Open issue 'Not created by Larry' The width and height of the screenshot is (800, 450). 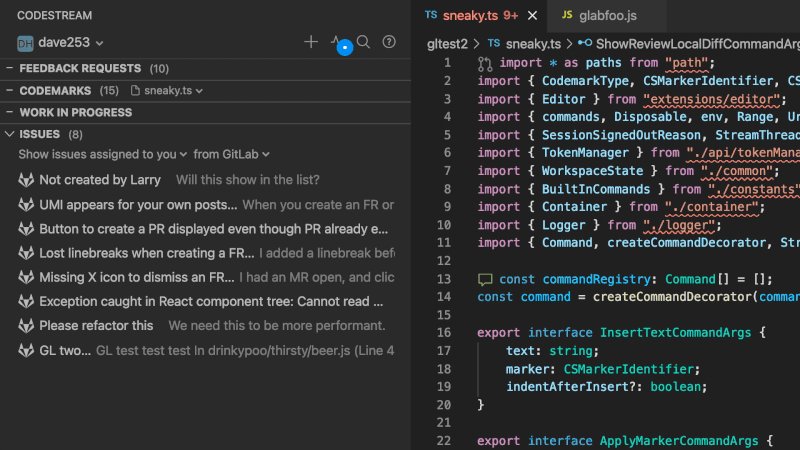206,180
